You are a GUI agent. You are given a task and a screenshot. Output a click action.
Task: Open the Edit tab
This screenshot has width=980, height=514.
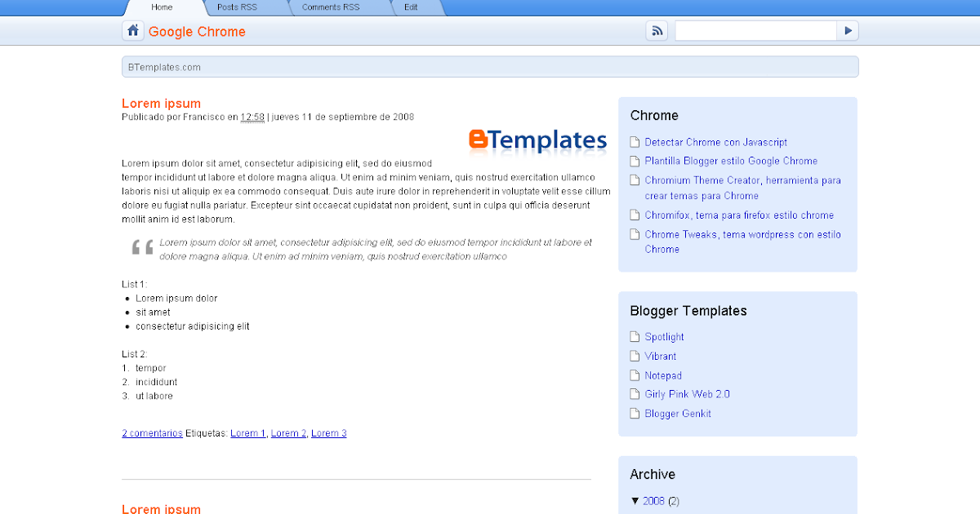coord(412,7)
